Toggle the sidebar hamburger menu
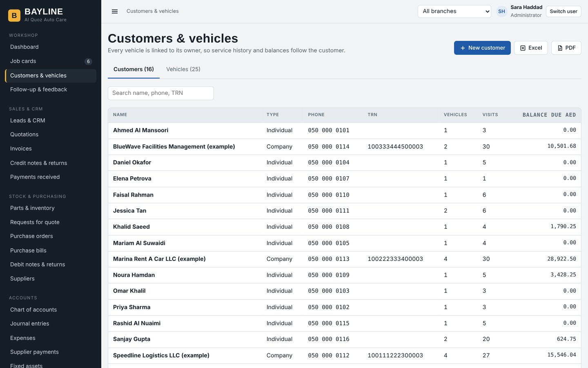588x368 pixels. [x=115, y=11]
